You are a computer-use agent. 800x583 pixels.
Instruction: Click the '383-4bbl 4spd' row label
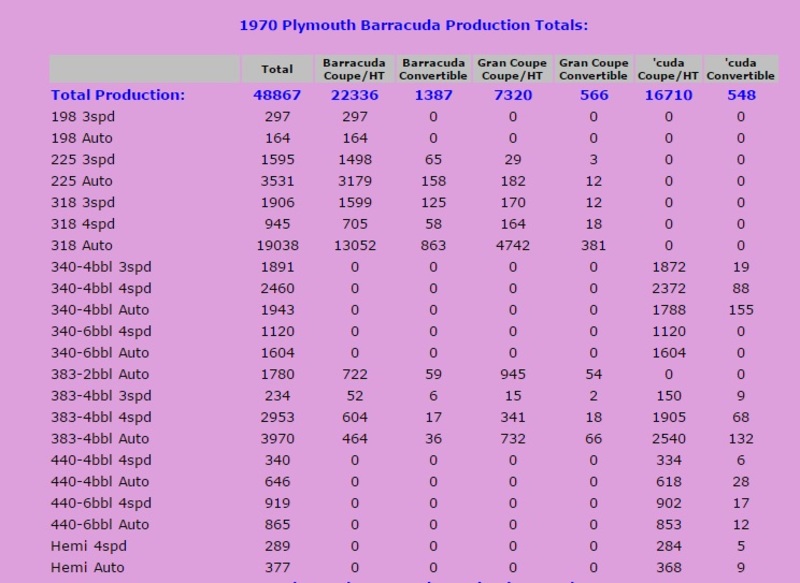101,417
